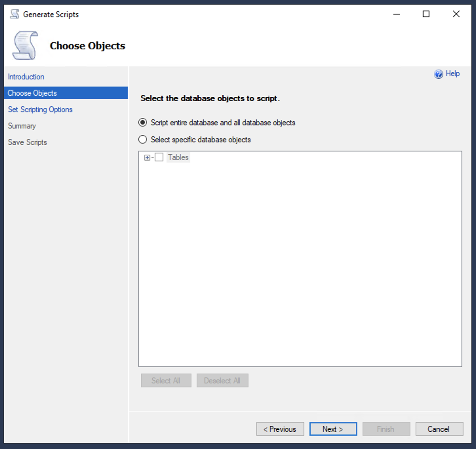
Task: Proceed with the Next button
Action: (x=333, y=429)
